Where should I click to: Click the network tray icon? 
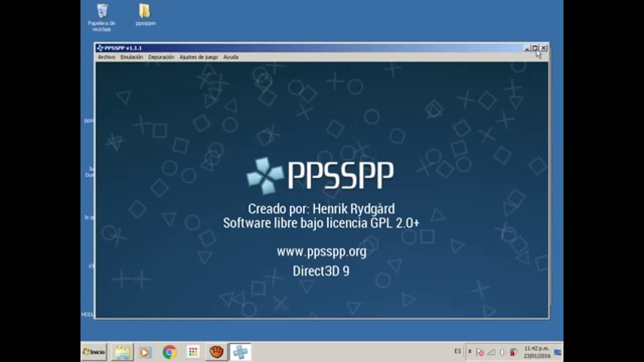tap(491, 352)
